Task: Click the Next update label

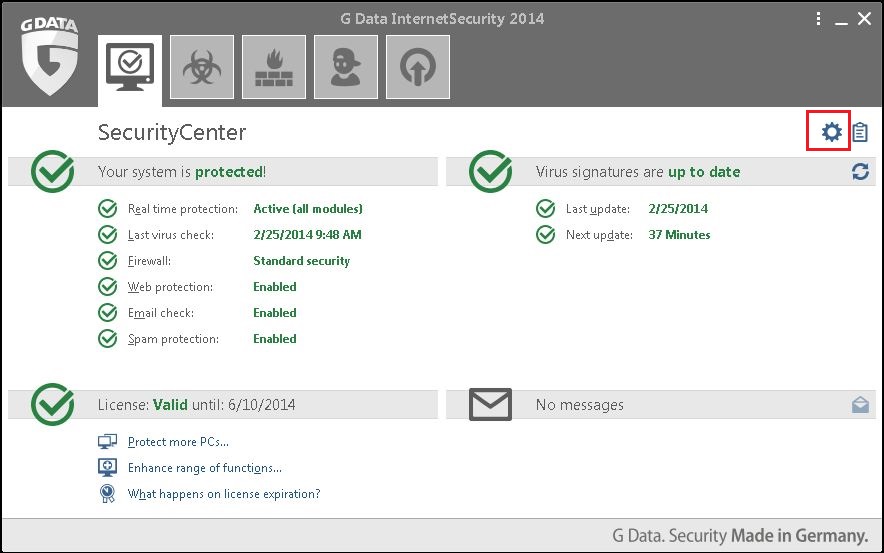Action: [x=599, y=235]
